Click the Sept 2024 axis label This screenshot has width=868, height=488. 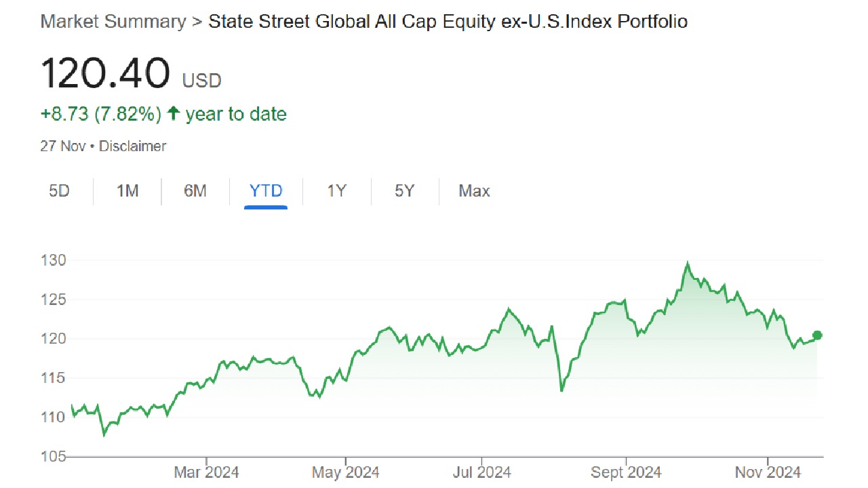tap(626, 472)
